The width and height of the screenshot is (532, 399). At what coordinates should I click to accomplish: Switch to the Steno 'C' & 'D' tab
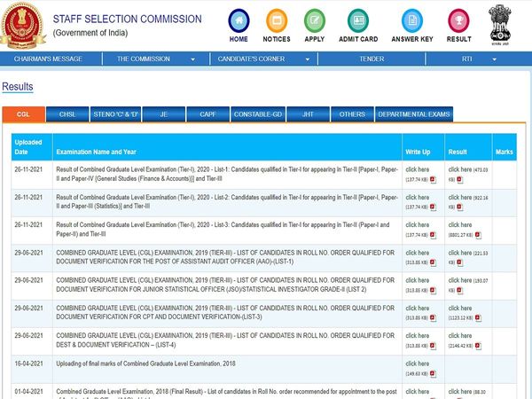click(x=115, y=114)
